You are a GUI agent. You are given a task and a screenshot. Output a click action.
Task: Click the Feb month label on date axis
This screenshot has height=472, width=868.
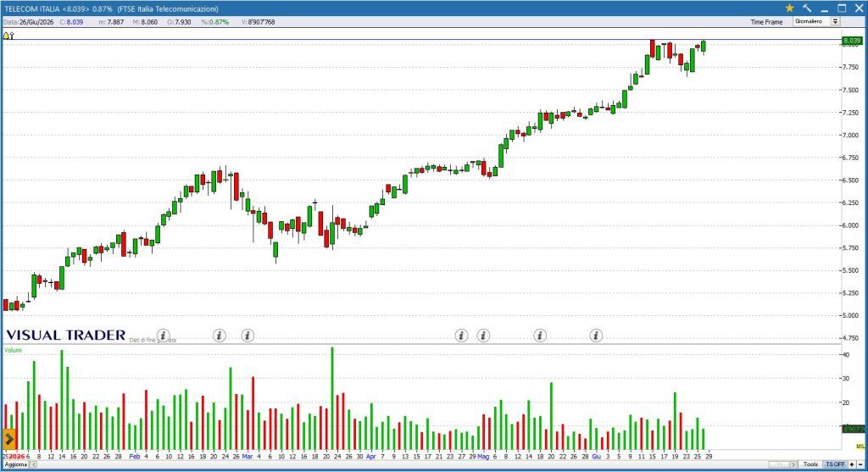(x=135, y=457)
